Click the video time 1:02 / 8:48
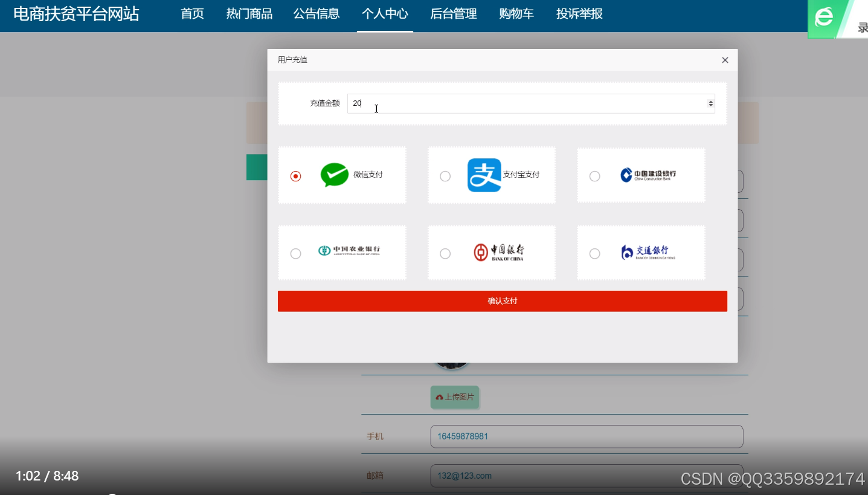 pyautogui.click(x=47, y=476)
